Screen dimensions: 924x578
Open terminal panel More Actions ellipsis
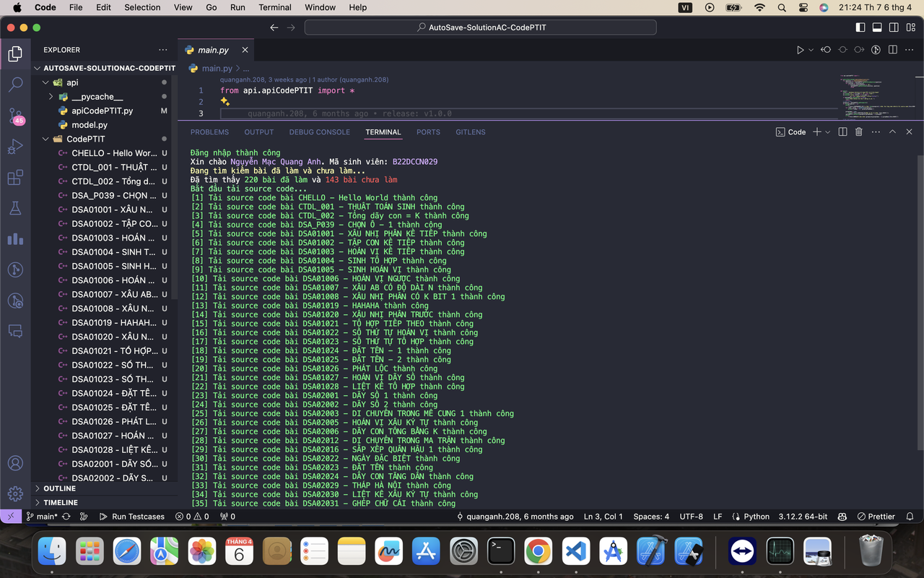pyautogui.click(x=876, y=131)
